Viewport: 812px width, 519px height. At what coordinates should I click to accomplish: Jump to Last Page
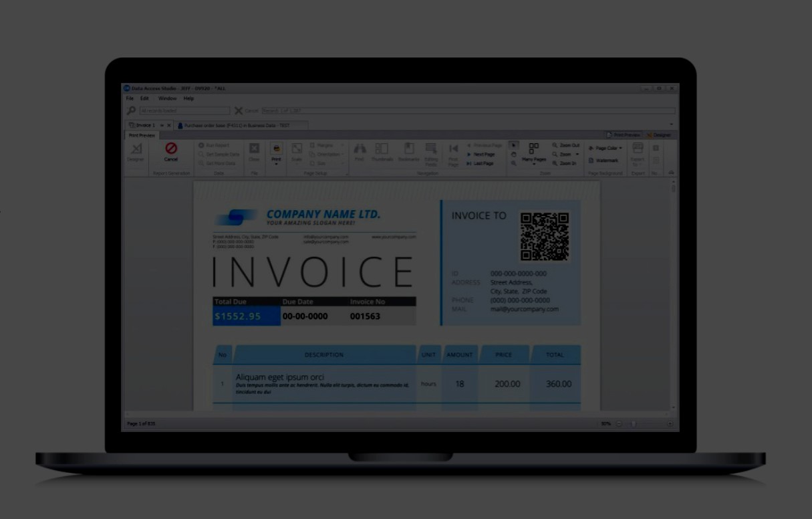tap(481, 163)
